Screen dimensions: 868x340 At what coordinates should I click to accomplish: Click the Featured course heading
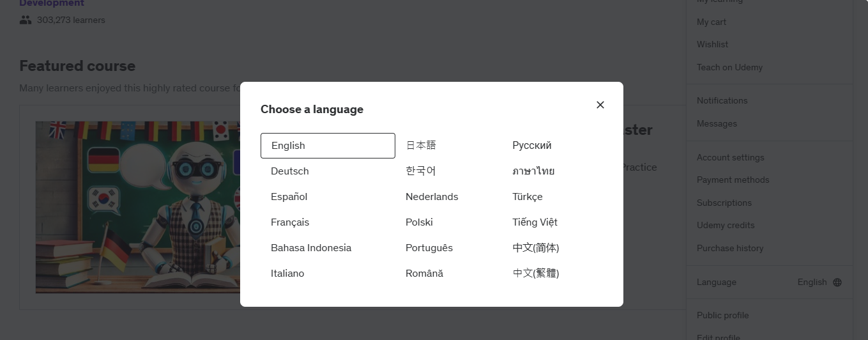(77, 66)
